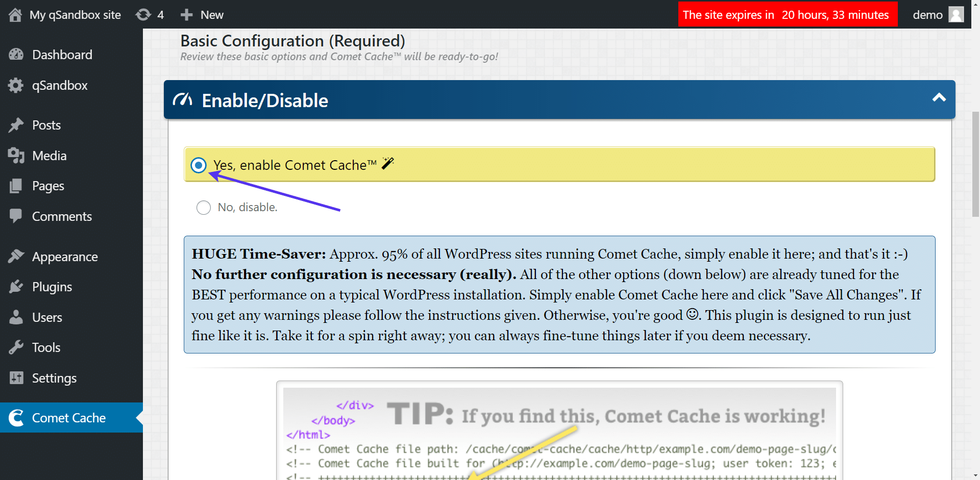Click the Users icon in sidebar

point(16,317)
